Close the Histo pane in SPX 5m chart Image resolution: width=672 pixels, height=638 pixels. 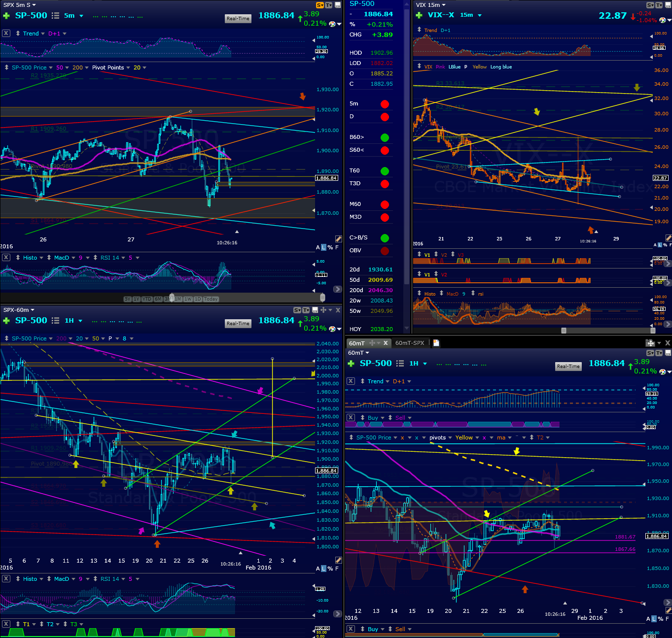6,258
